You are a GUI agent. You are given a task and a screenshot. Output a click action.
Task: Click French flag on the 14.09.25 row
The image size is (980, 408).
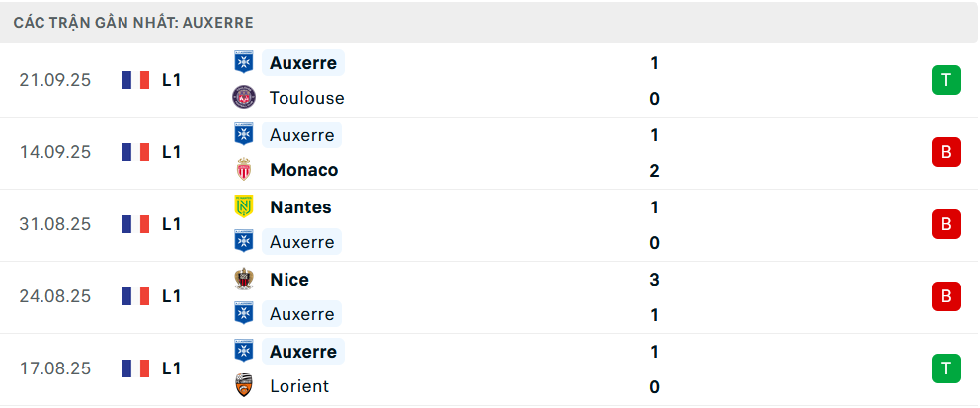(x=135, y=152)
